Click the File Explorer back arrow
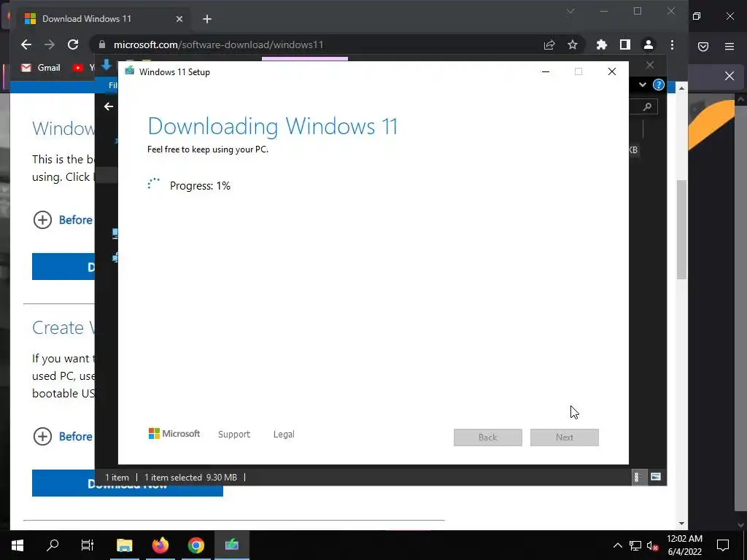 [x=109, y=106]
